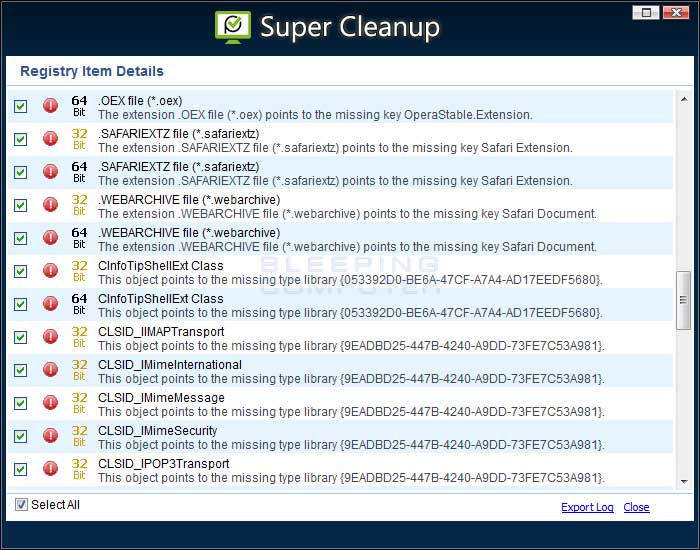700x550 pixels.
Task: Click the 64 Bit badge of .SAFARIEXTZ file
Action: pyautogui.click(x=79, y=172)
